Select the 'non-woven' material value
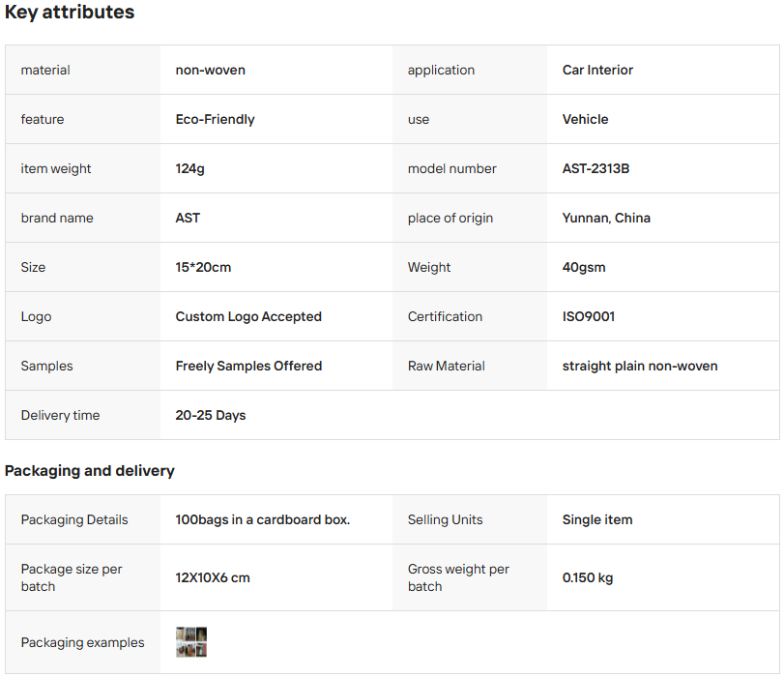Screen dimensions: 784x678 [210, 70]
